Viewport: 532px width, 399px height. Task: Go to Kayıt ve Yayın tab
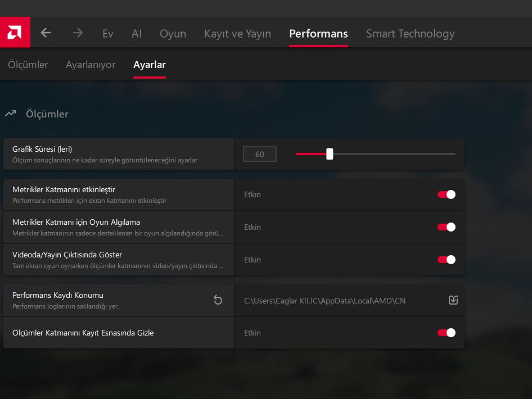(237, 34)
